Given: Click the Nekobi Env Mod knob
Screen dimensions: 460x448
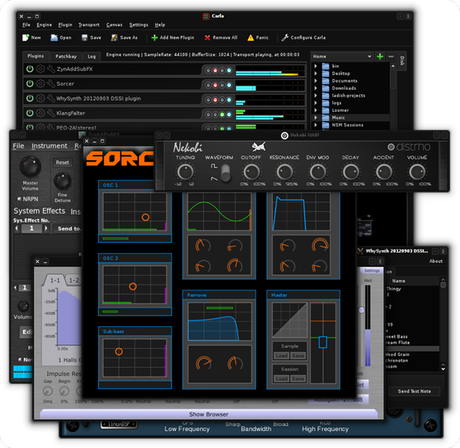Looking at the screenshot, I should click(318, 172).
